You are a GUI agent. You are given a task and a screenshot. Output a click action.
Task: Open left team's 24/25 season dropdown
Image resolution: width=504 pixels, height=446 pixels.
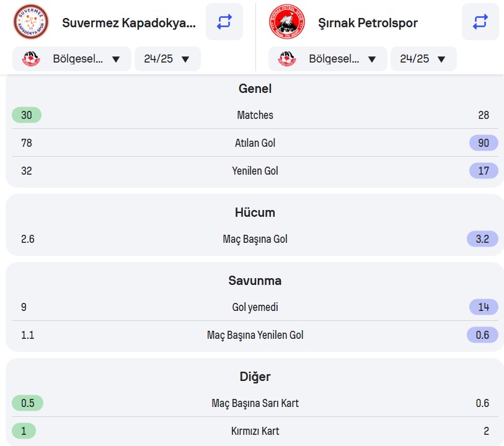click(x=167, y=59)
